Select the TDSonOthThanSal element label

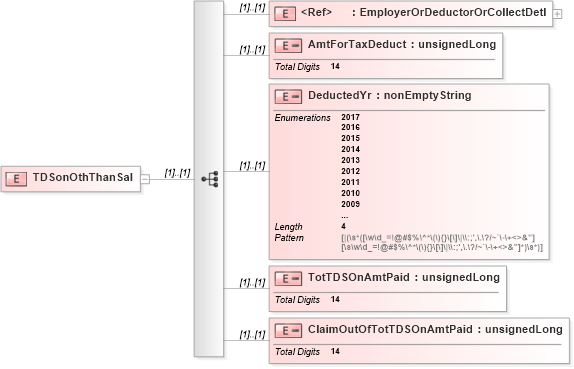pos(83,177)
